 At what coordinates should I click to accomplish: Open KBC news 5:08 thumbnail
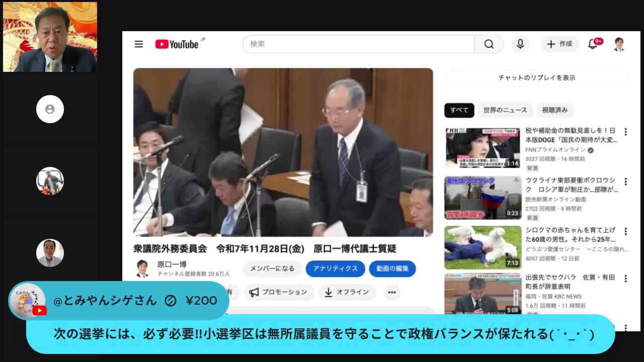(x=482, y=294)
